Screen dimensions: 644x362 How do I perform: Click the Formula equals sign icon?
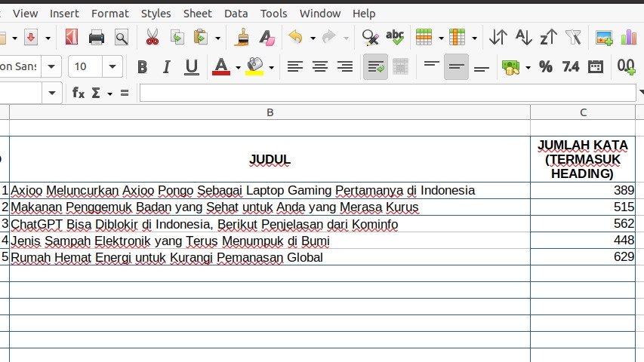[x=125, y=94]
